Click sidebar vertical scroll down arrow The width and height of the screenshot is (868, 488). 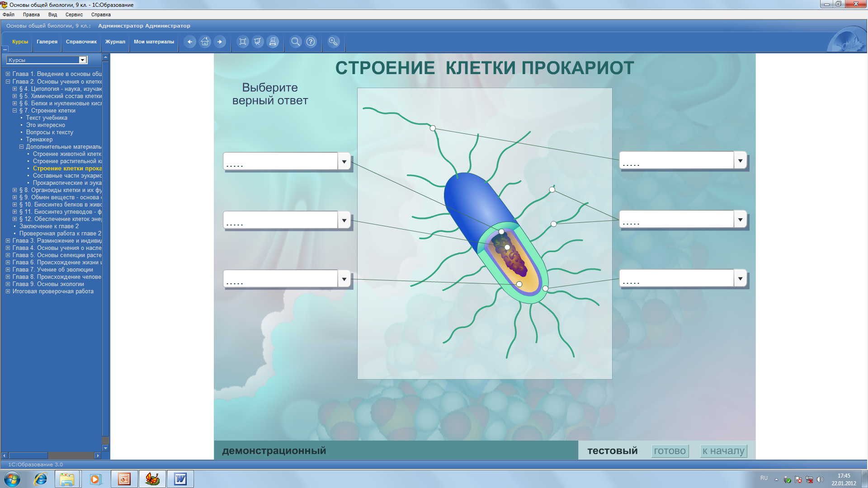point(105,448)
